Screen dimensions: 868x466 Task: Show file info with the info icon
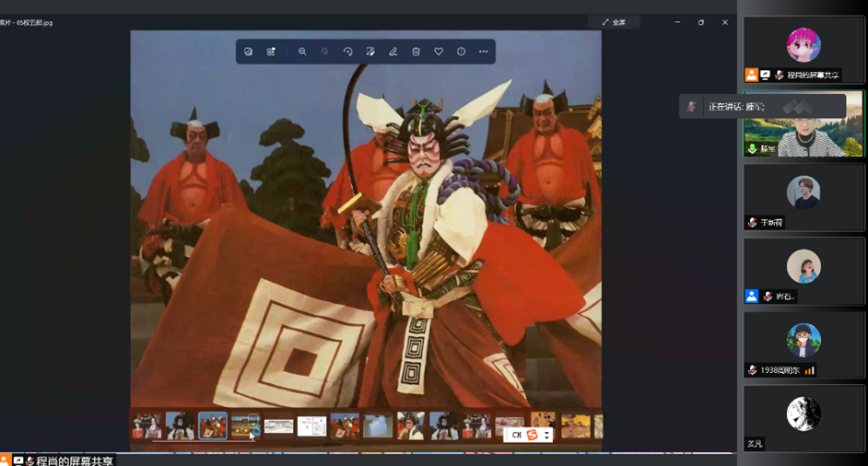[461, 52]
